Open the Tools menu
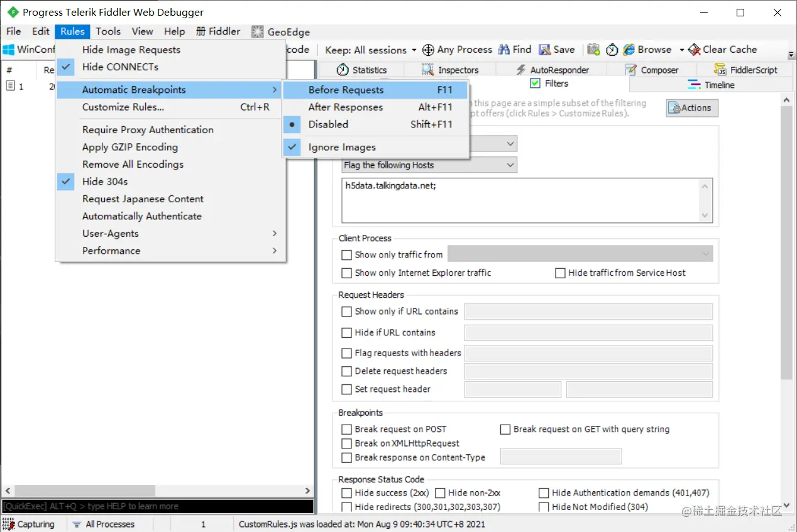Image resolution: width=797 pixels, height=532 pixels. (108, 31)
